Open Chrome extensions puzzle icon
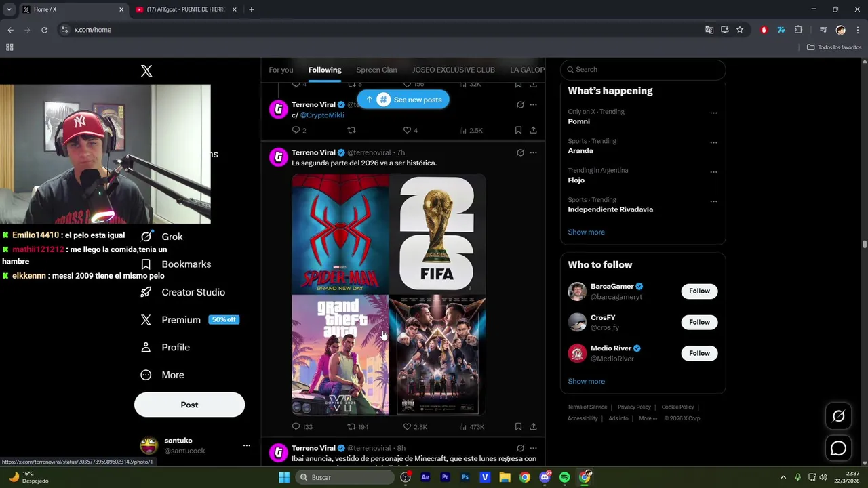 pos(798,30)
